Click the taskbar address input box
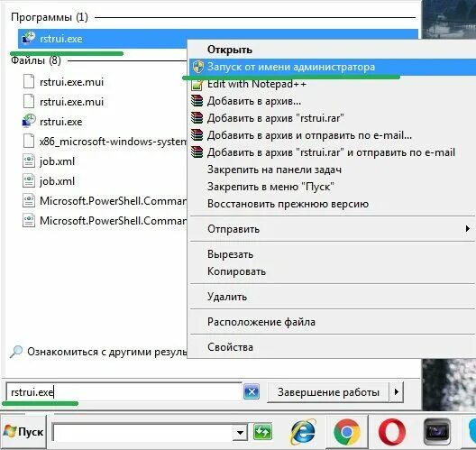The height and width of the screenshot is (450, 476). coord(142,432)
